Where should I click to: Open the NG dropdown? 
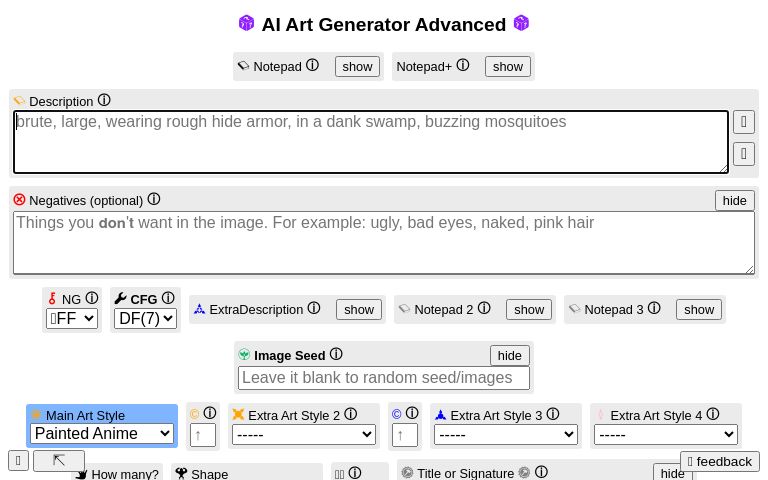click(72, 319)
